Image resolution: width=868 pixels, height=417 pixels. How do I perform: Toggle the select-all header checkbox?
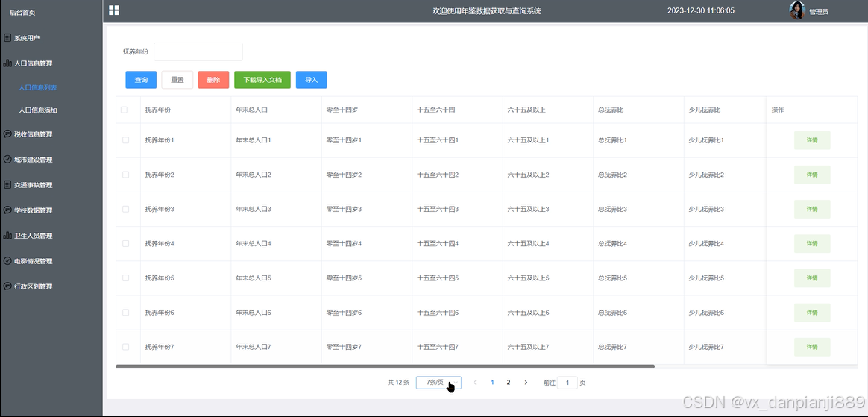(x=124, y=110)
